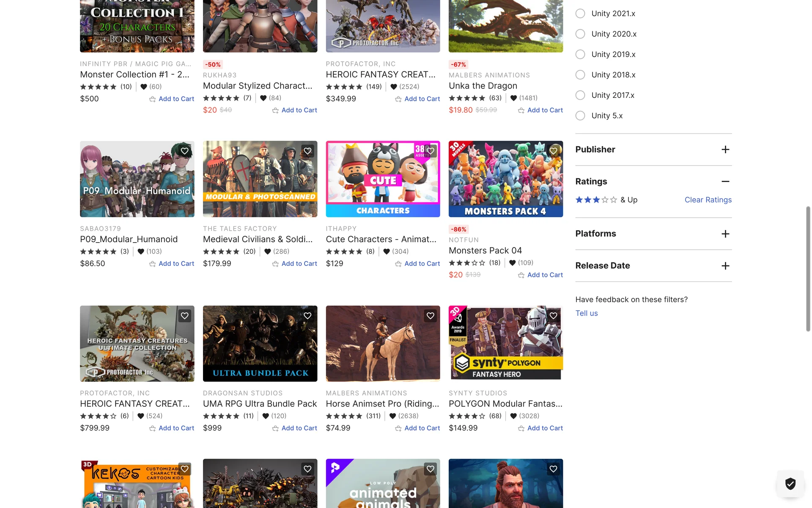
Task: Select the Unity 2019.x version filter
Action: (580, 55)
